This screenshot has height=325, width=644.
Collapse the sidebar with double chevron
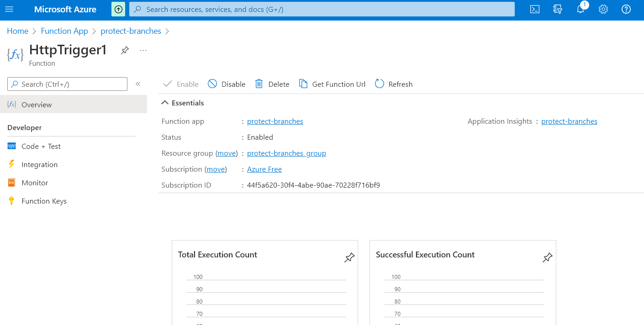pyautogui.click(x=138, y=84)
